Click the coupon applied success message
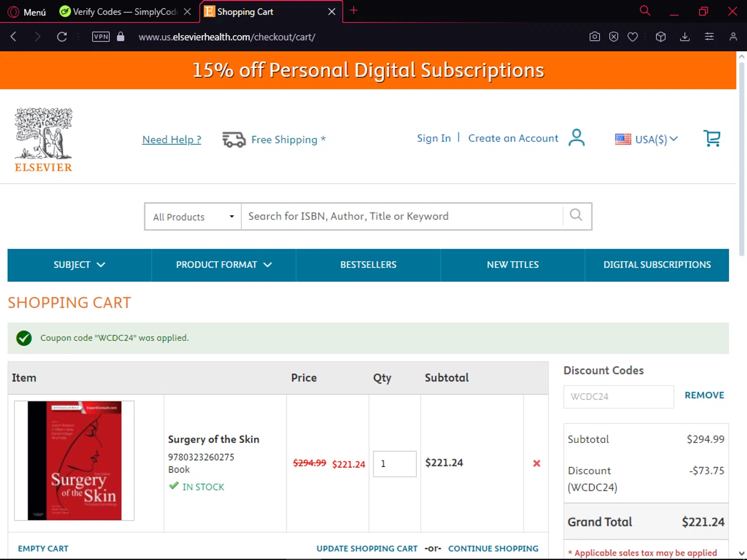This screenshot has width=747, height=560. pyautogui.click(x=368, y=338)
